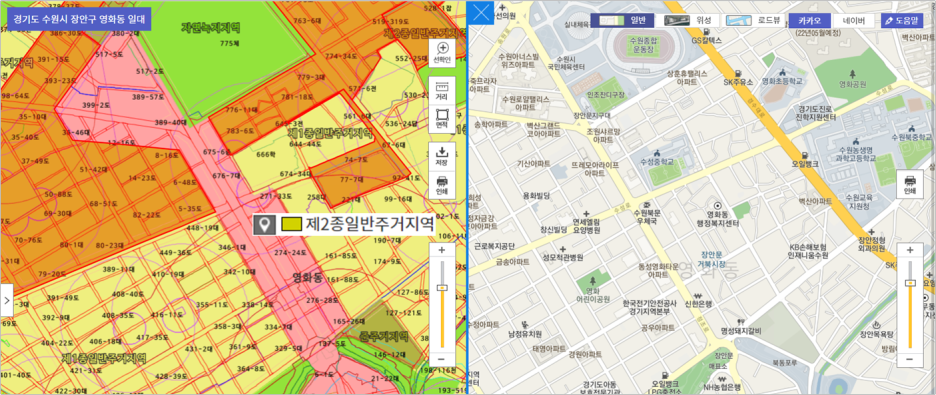The width and height of the screenshot is (936, 395).
Task: Click 수원농생명과학고등학교 school marker
Action: [x=857, y=151]
